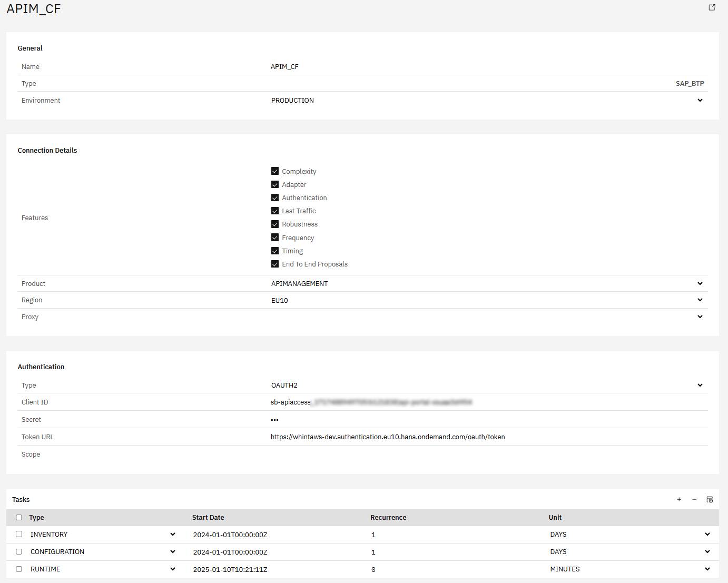728x583 pixels.
Task: Select all tasks with the header checkbox
Action: pos(19,517)
